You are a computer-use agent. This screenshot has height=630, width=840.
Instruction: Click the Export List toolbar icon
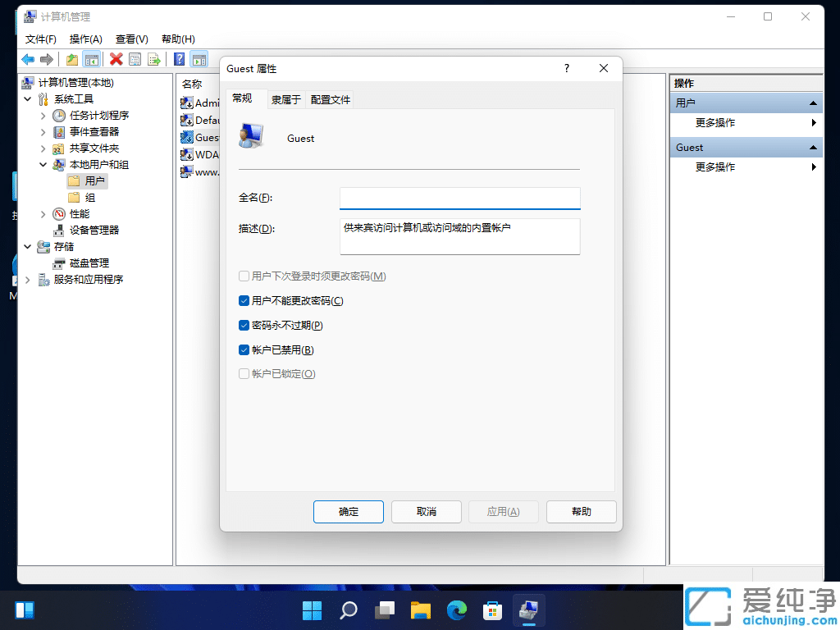[154, 59]
